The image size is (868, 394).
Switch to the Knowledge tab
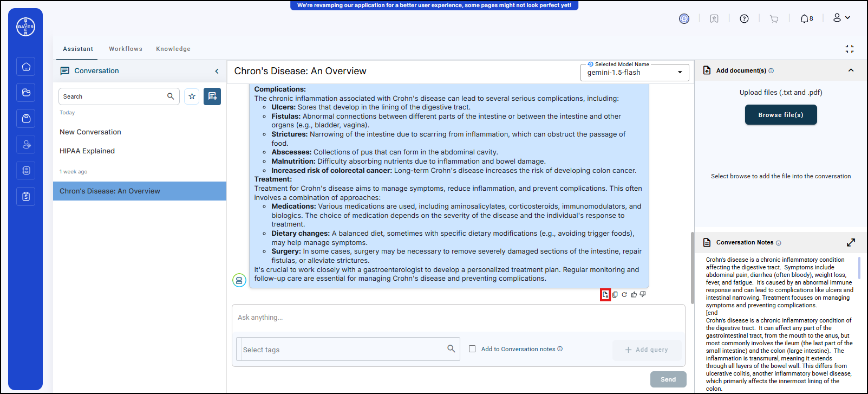click(173, 49)
